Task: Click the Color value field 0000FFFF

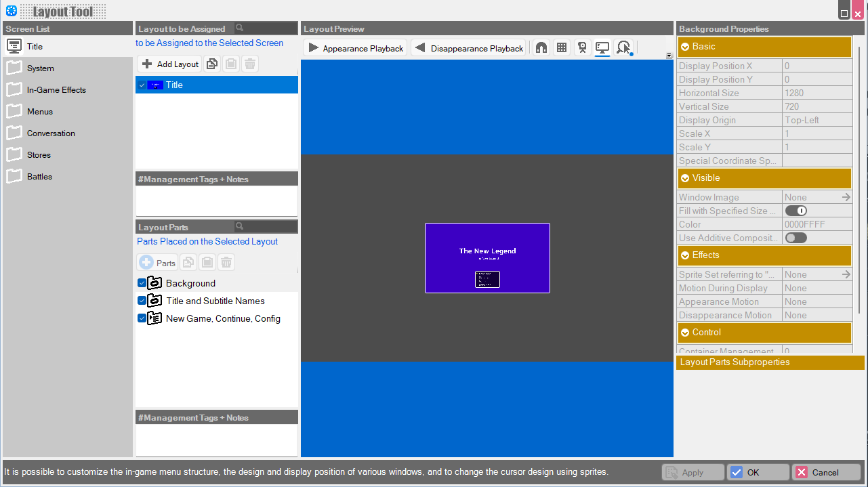Action: pos(816,224)
